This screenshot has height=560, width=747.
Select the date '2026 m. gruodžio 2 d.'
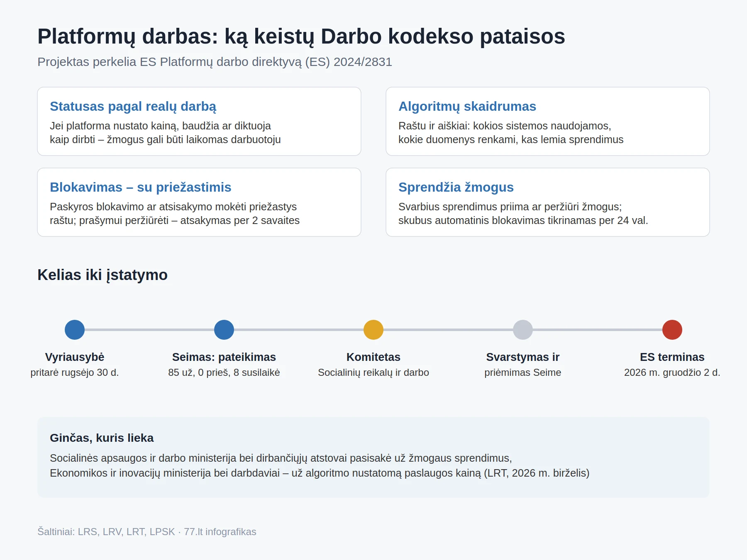tap(672, 373)
